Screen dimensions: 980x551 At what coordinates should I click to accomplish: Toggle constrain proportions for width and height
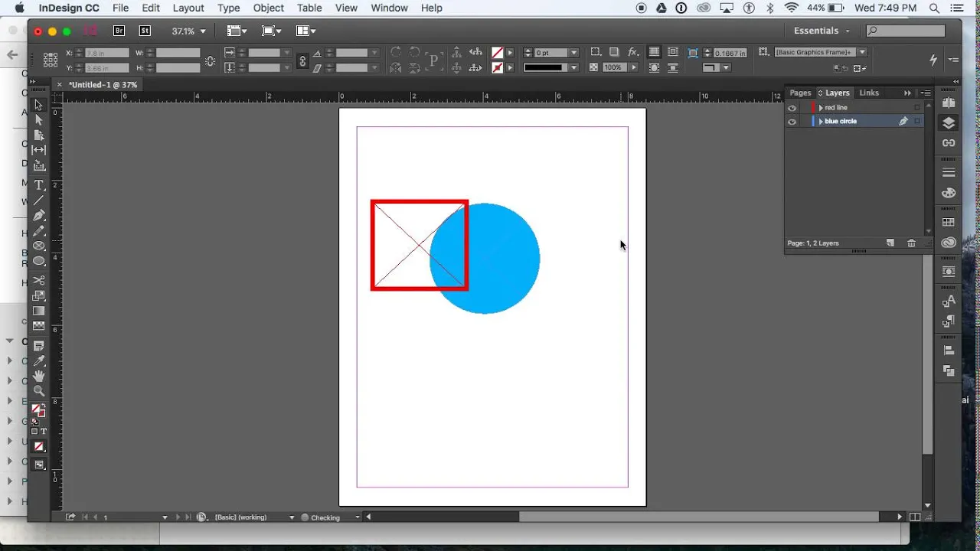pyautogui.click(x=211, y=60)
